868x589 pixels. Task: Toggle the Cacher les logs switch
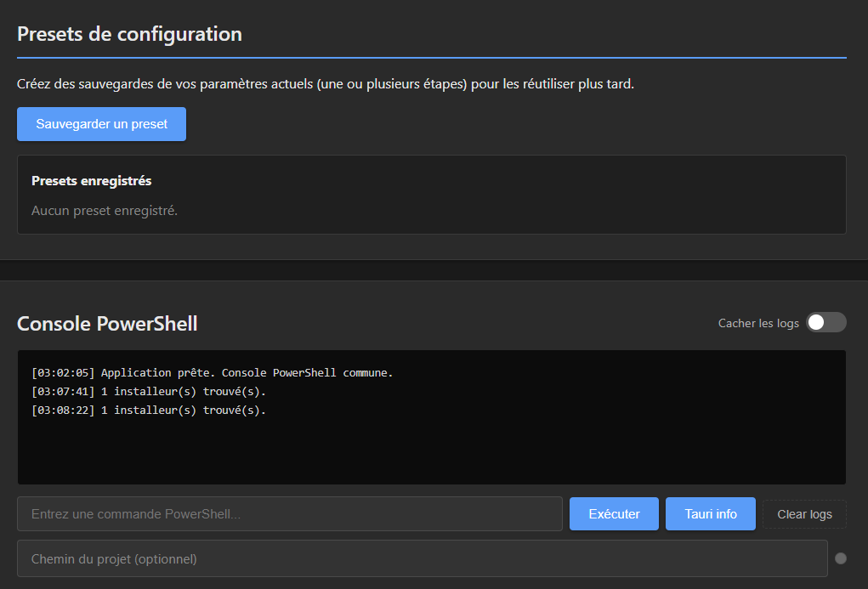pyautogui.click(x=826, y=322)
